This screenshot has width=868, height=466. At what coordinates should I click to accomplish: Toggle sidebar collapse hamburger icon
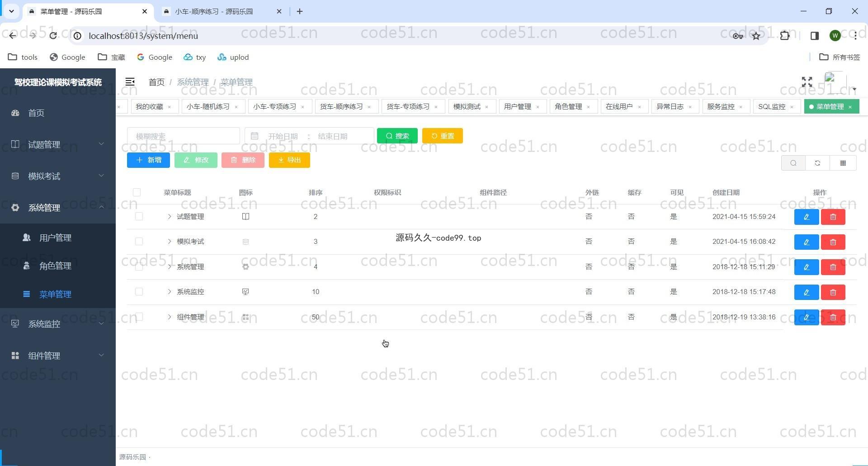coord(130,82)
